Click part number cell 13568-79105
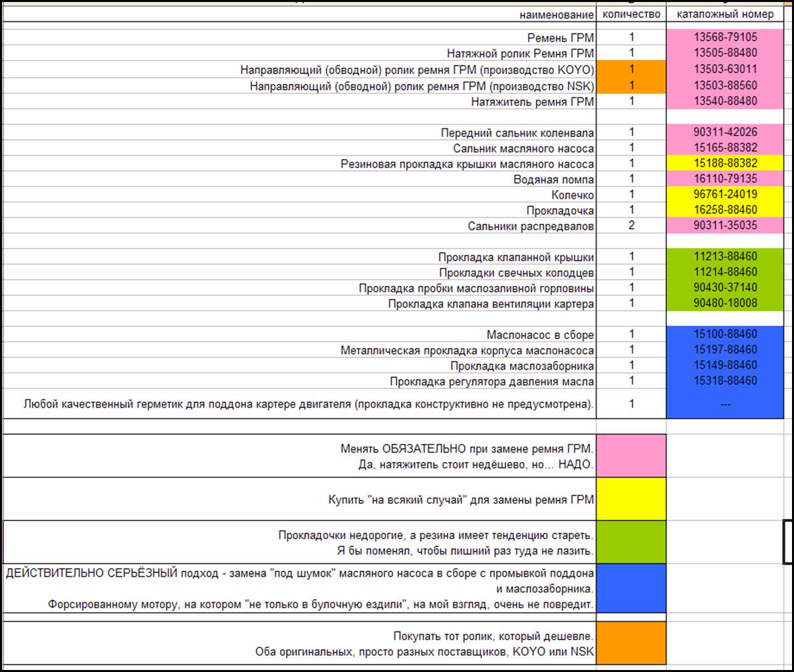 point(726,38)
